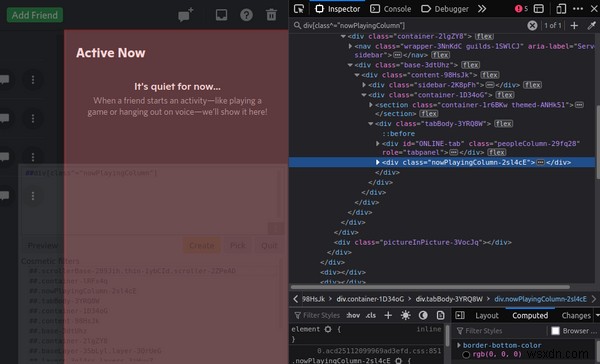This screenshot has width=600, height=364.
Task: Clear the HTML search query
Action: [x=532, y=25]
